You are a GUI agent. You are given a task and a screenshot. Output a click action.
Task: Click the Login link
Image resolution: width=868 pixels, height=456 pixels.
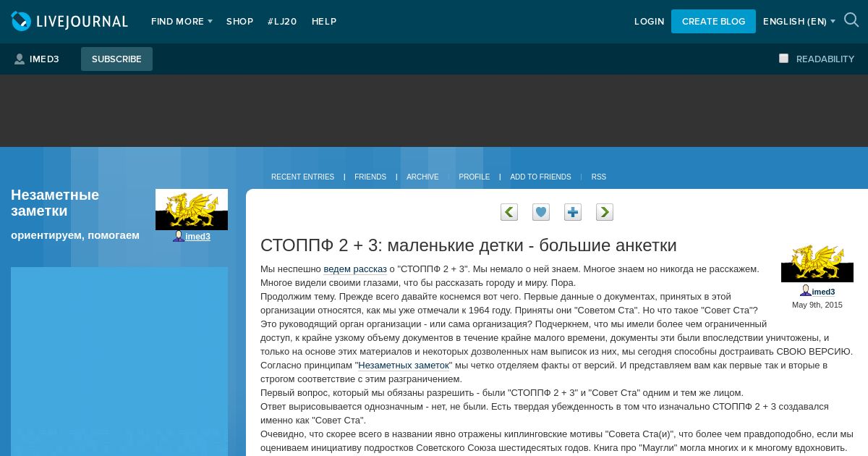[x=649, y=22]
